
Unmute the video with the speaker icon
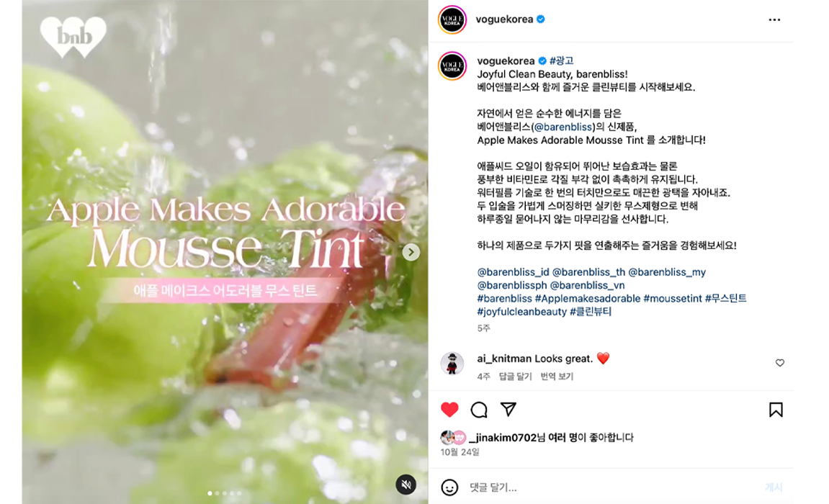click(x=406, y=485)
